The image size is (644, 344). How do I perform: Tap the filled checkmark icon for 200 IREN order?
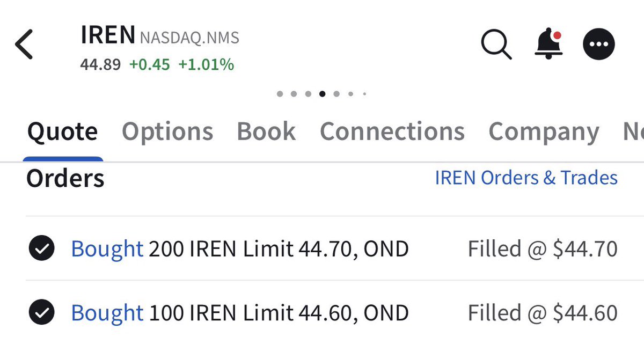click(41, 249)
